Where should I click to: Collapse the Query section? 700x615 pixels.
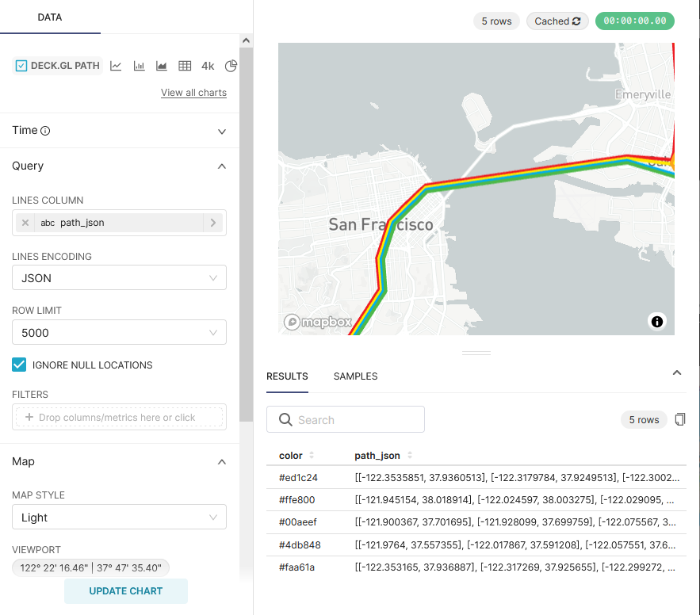222,166
